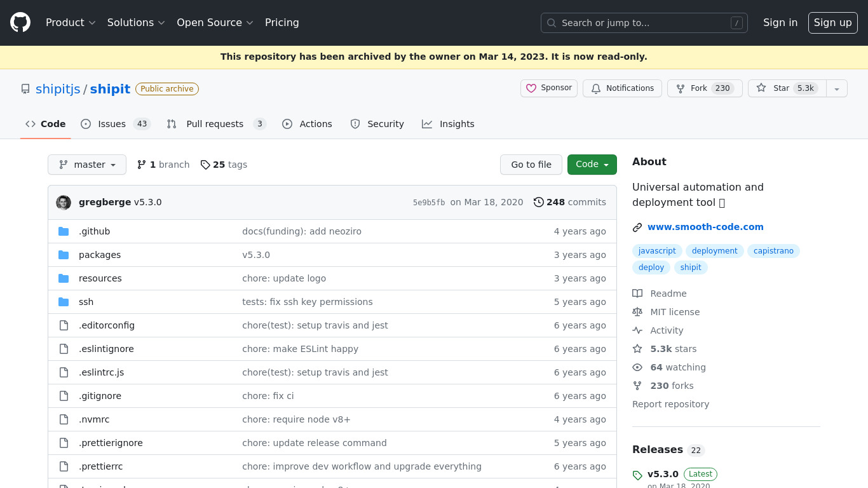
Task: Open the Releases 22 heading link
Action: pos(668,450)
